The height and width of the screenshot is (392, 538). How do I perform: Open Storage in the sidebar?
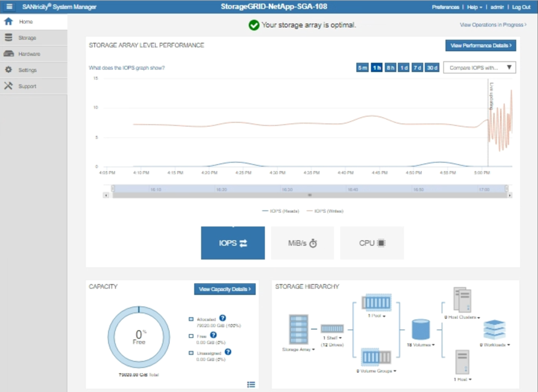click(x=27, y=38)
